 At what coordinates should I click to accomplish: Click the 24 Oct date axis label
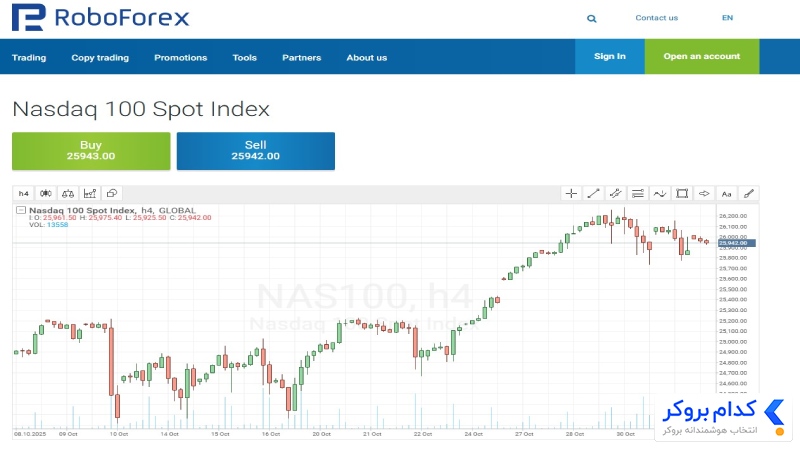click(473, 434)
